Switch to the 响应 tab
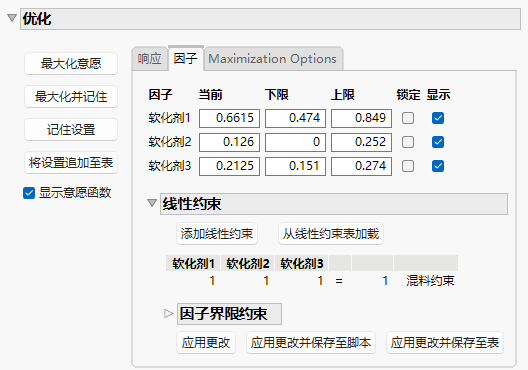 click(x=150, y=59)
